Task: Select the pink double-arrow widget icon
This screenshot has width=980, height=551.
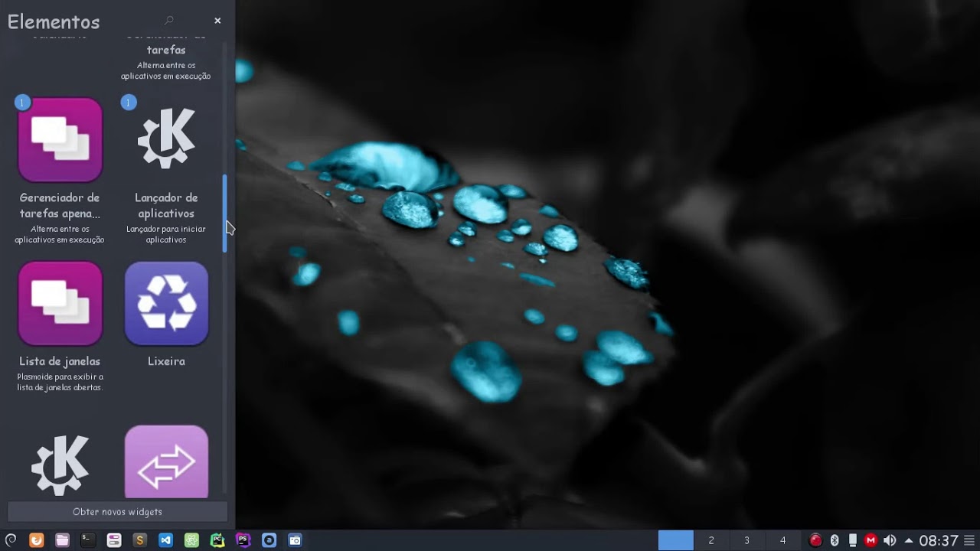Action: (166, 462)
